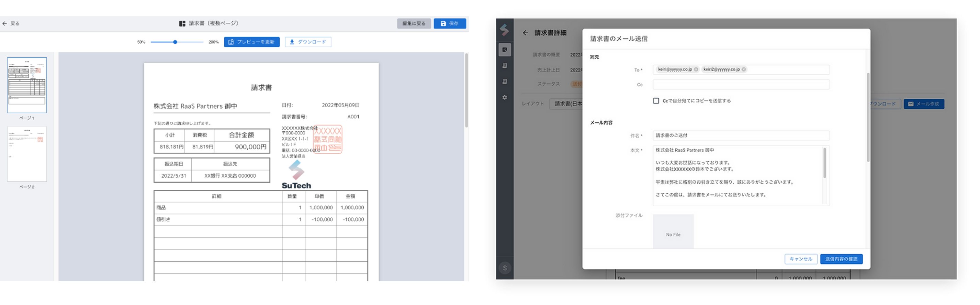Click プレビューを更新 button
This screenshot has height=305, width=980.
point(252,42)
